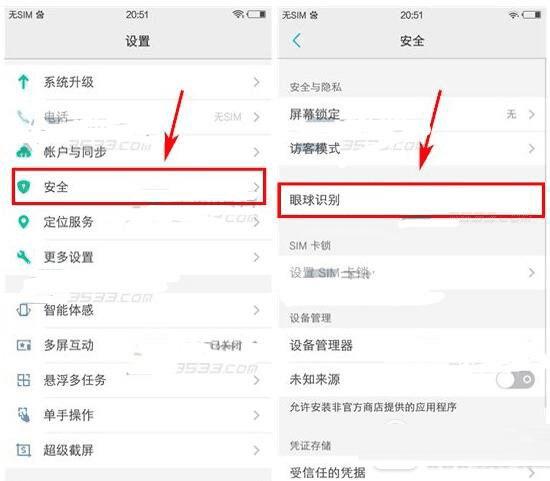Expand the 屏幕锁定 chevron
This screenshot has width=550, height=481.
(532, 114)
